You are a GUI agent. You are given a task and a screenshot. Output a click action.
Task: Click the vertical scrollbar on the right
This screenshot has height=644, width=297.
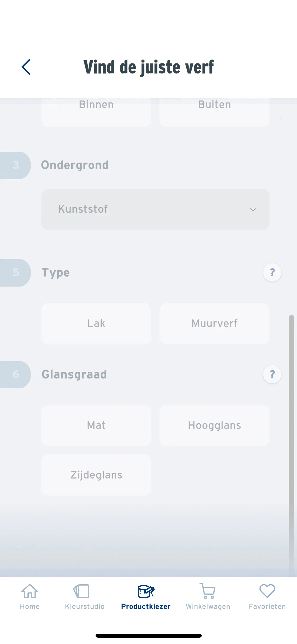[x=291, y=444]
